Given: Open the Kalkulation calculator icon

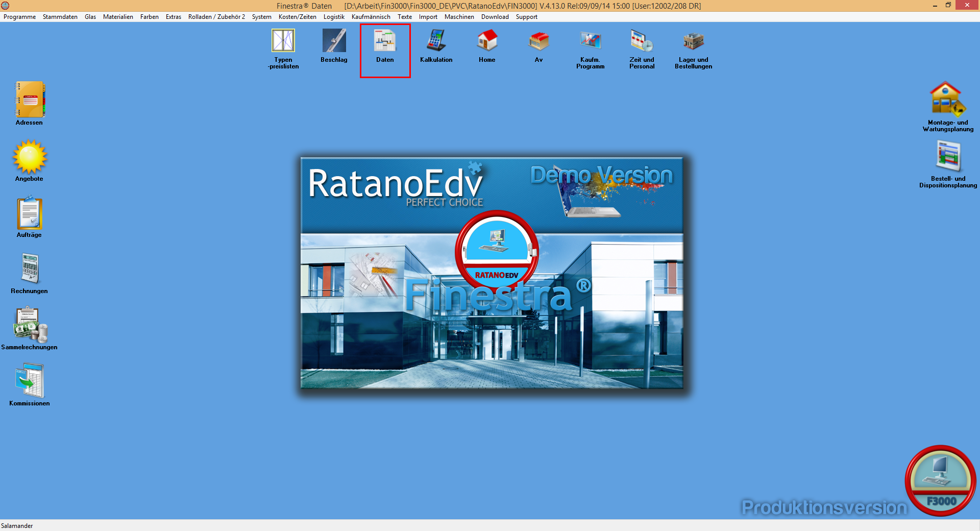Looking at the screenshot, I should pos(436,41).
